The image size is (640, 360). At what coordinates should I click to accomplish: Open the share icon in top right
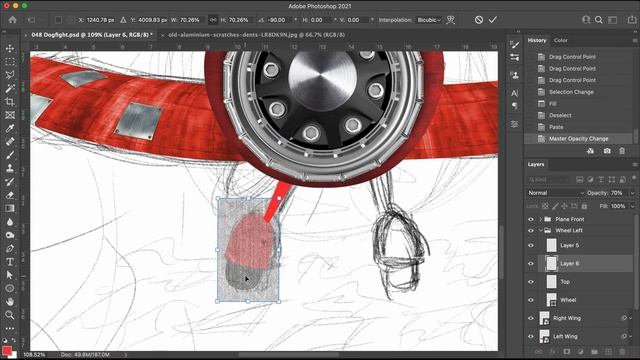[631, 20]
